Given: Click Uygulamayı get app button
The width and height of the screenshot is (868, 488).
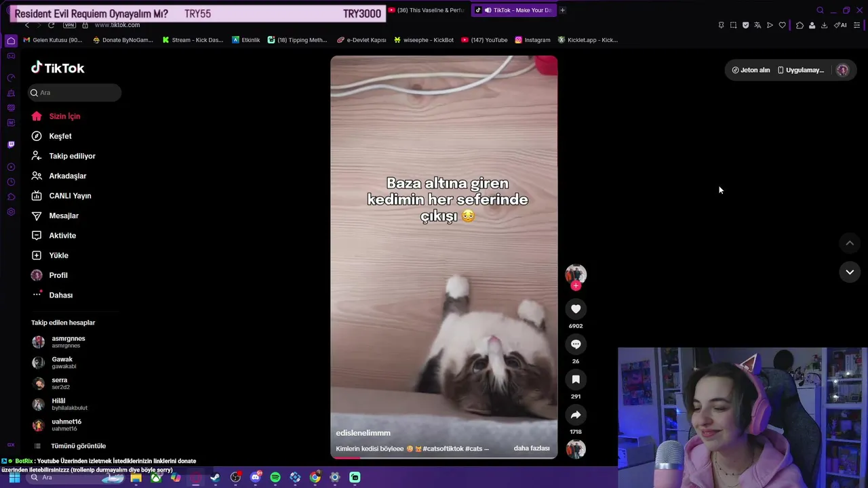Looking at the screenshot, I should click(x=801, y=70).
